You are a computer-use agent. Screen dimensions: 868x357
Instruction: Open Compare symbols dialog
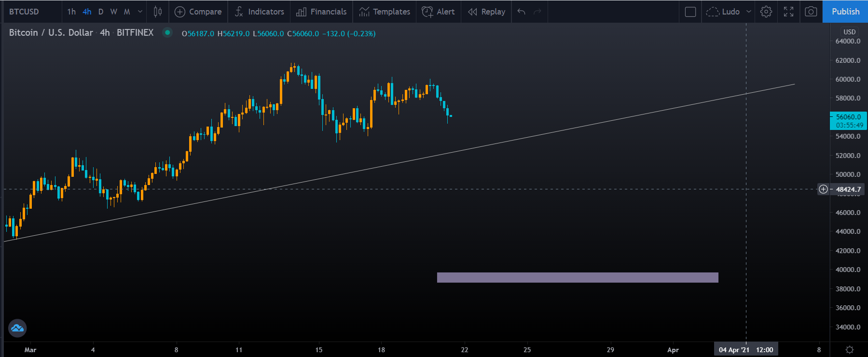click(x=198, y=12)
